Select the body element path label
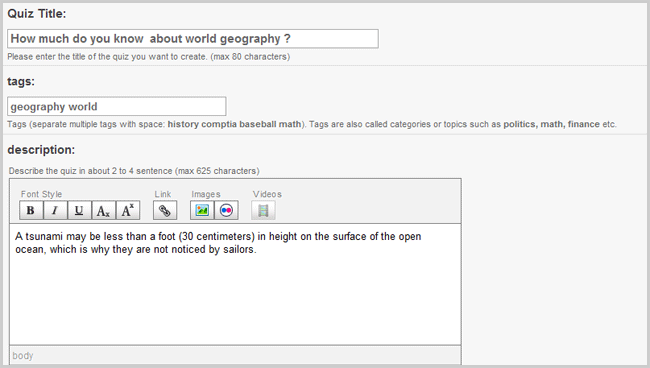 pos(23,356)
